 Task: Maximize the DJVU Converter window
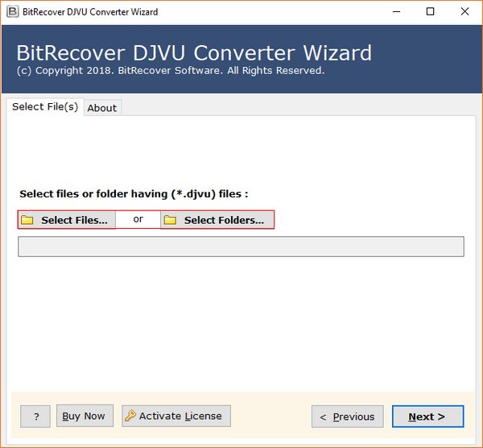pos(431,12)
